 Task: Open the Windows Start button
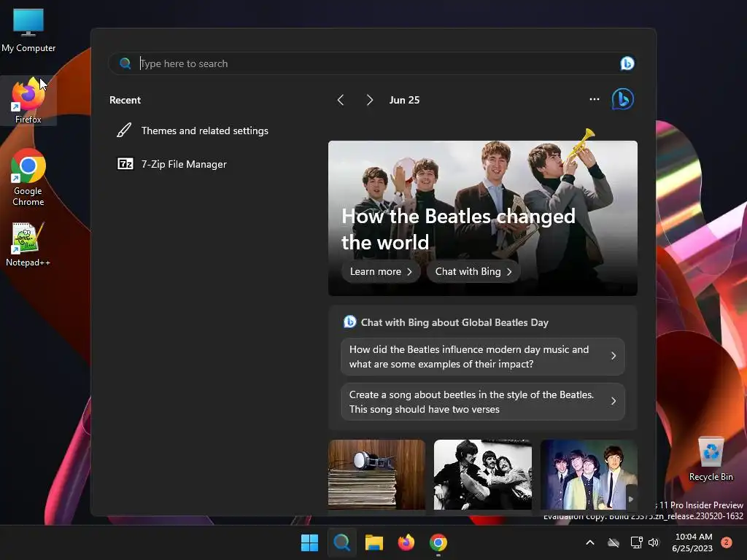tap(309, 542)
